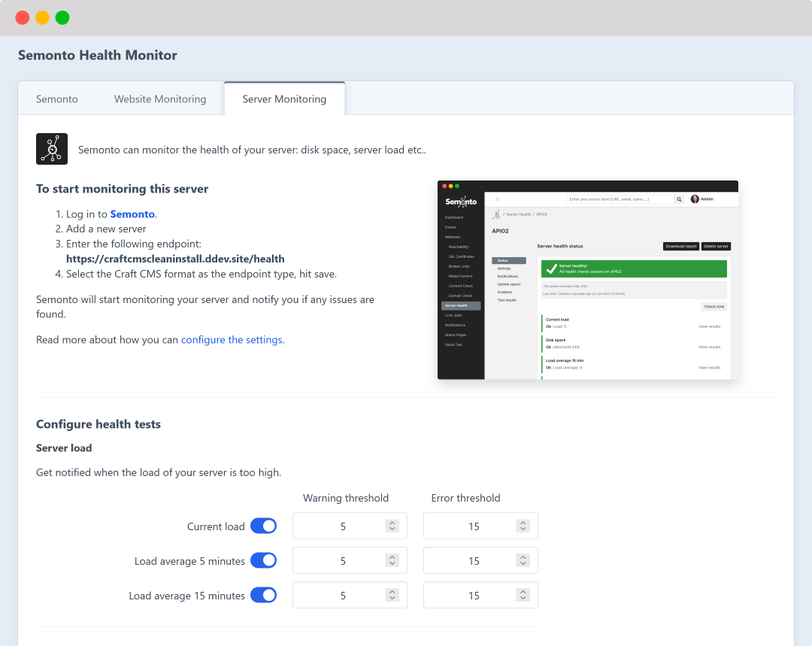Image resolution: width=812 pixels, height=646 pixels.
Task: Select Load average 15 minutes error threshold input
Action: pyautogui.click(x=480, y=595)
